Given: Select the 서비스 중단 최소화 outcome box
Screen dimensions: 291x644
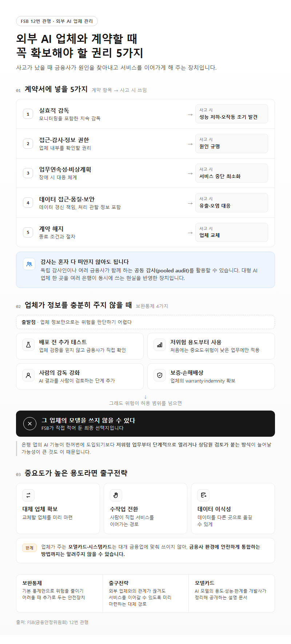Looking at the screenshot, I should [232, 173].
